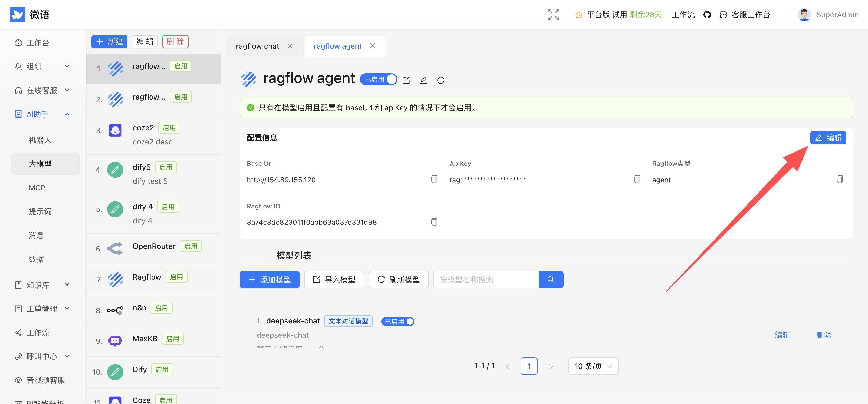The height and width of the screenshot is (404, 868).
Task: Switch to the ragflow chat tab
Action: tap(257, 46)
